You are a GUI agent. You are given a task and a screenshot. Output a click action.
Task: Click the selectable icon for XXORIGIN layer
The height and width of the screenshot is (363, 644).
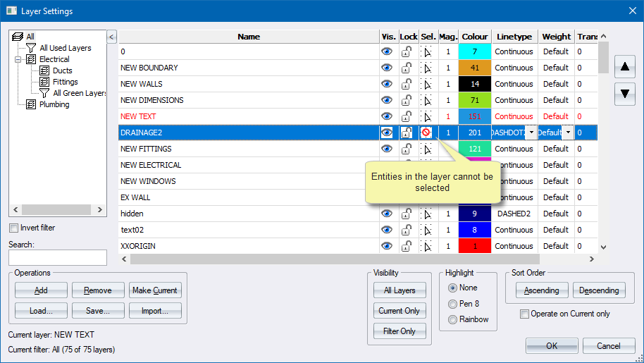point(426,246)
